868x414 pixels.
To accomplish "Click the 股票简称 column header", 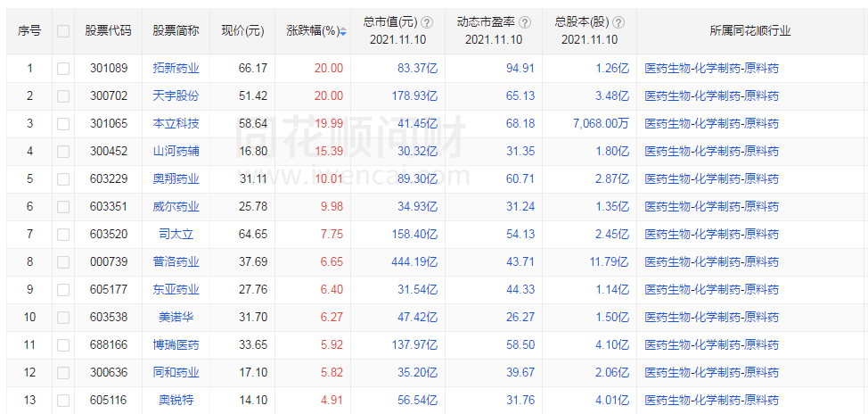I will point(176,31).
